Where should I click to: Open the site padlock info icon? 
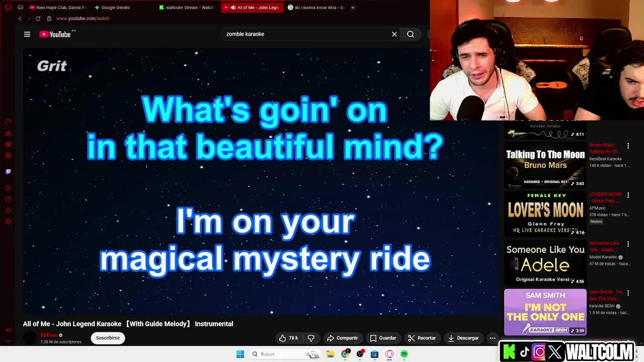point(49,19)
